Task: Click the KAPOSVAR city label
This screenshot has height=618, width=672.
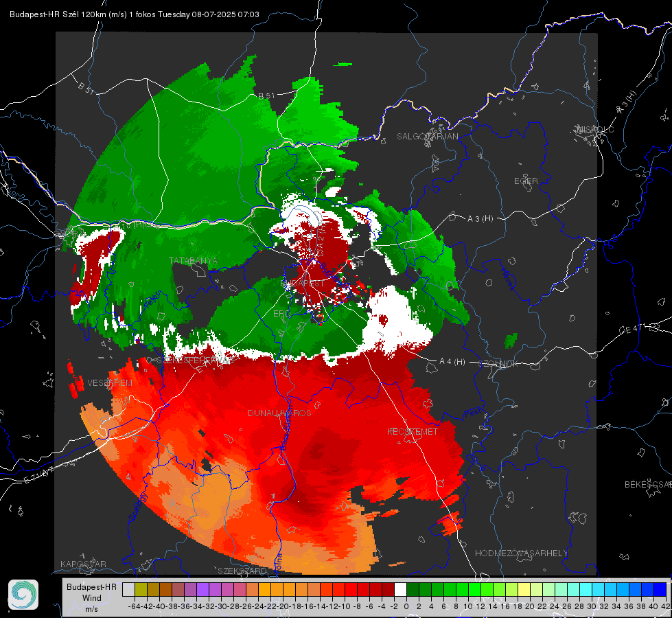Action: pos(83,564)
